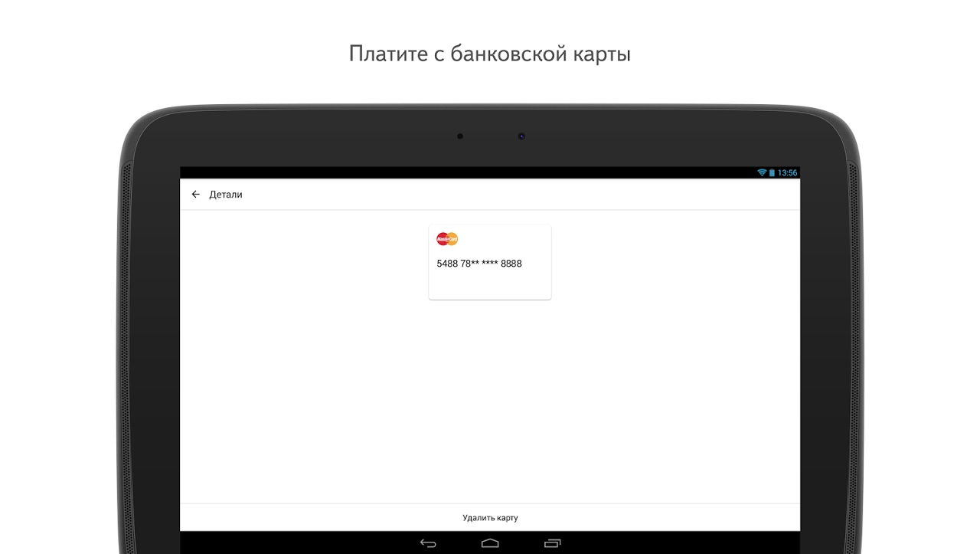Viewport: 980px width, 554px height.
Task: Tap the Android home navigation button
Action: [490, 543]
